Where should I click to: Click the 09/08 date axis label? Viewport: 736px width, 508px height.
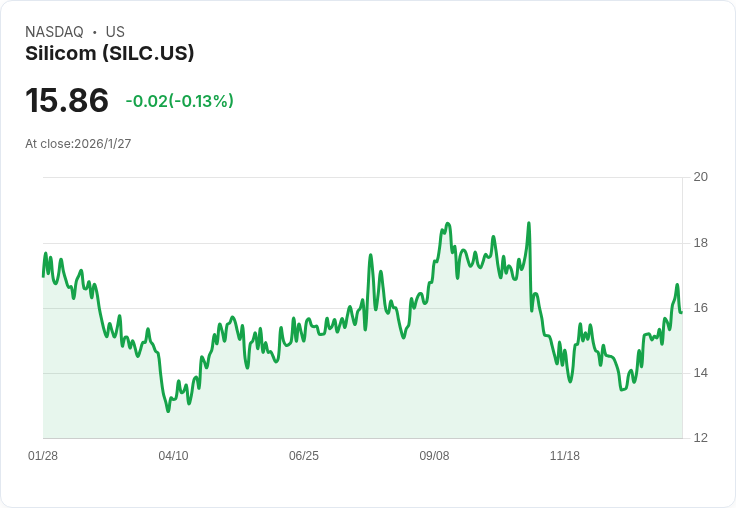(x=434, y=456)
